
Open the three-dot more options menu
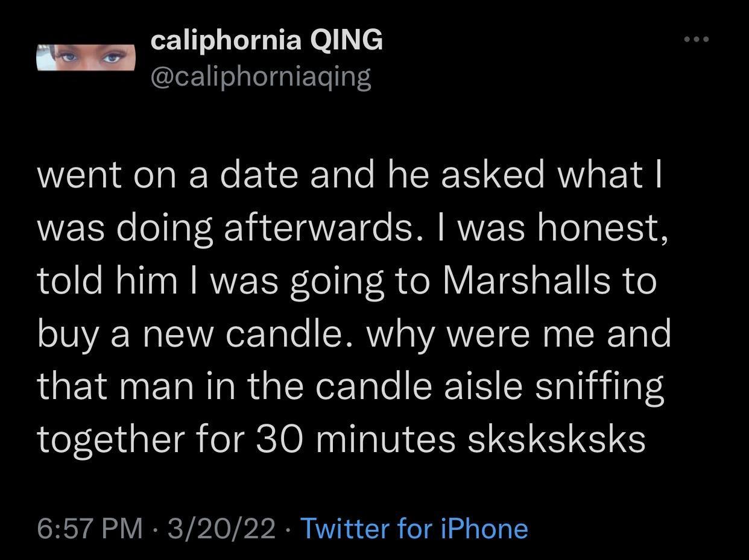697,40
